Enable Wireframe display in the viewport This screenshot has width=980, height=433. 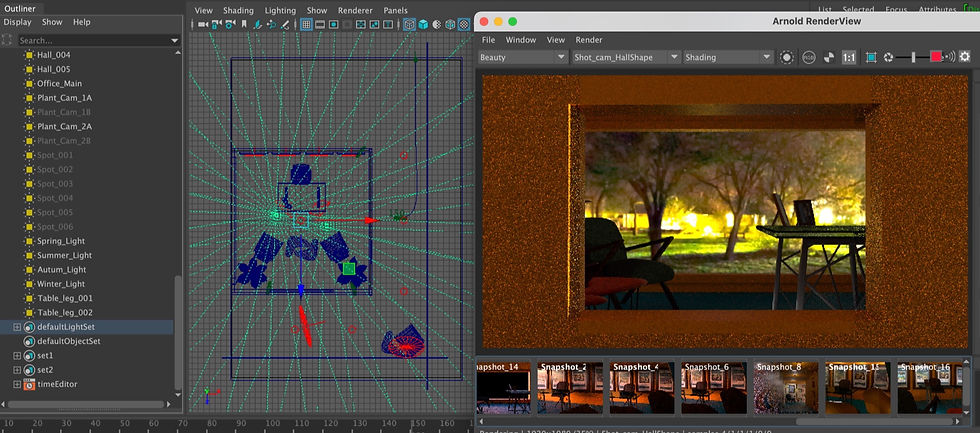tap(409, 24)
